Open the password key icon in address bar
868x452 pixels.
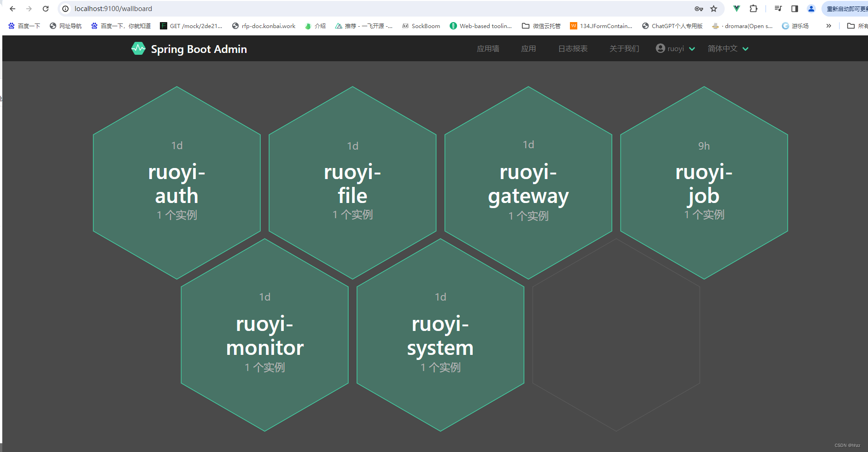click(699, 9)
